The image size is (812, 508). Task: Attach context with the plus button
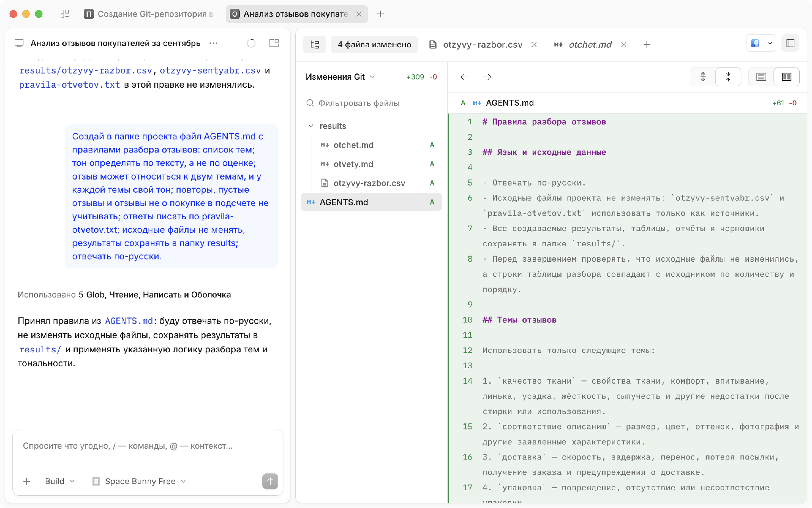coord(27,481)
